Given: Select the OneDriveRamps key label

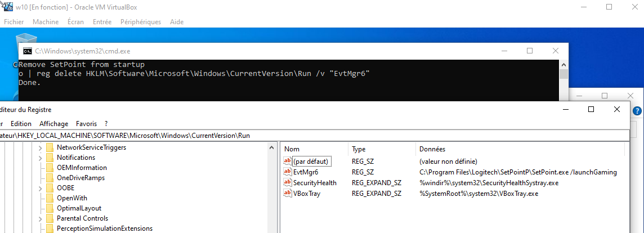Looking at the screenshot, I should click(81, 178).
